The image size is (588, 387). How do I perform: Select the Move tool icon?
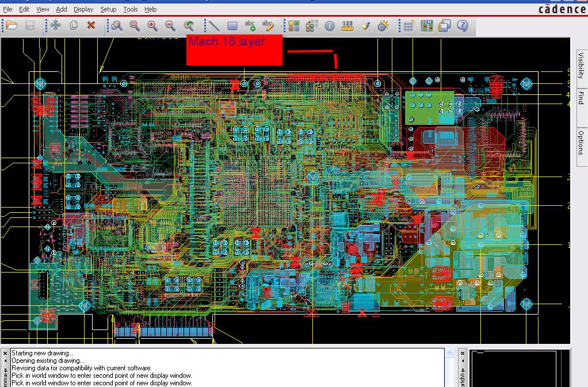pyautogui.click(x=55, y=25)
